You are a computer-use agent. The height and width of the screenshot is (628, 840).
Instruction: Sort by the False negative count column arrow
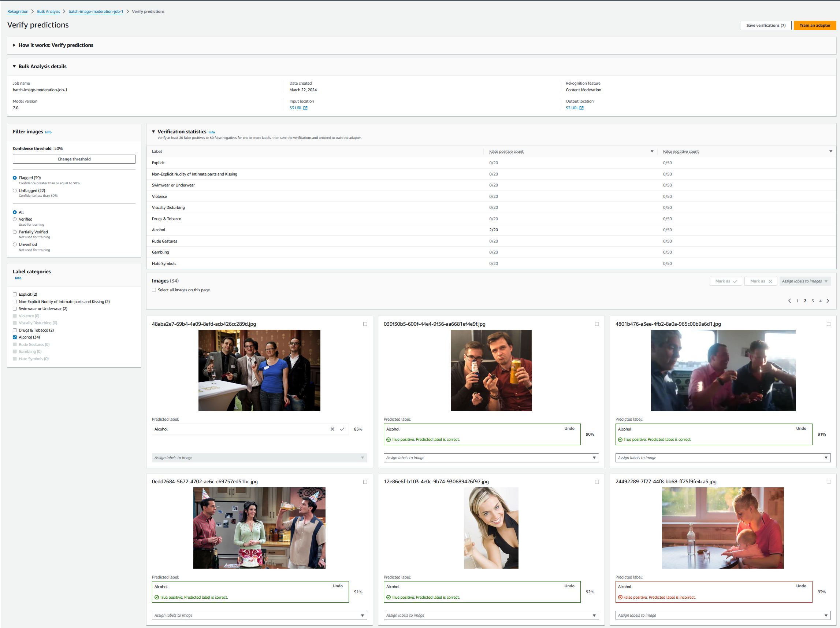click(830, 151)
